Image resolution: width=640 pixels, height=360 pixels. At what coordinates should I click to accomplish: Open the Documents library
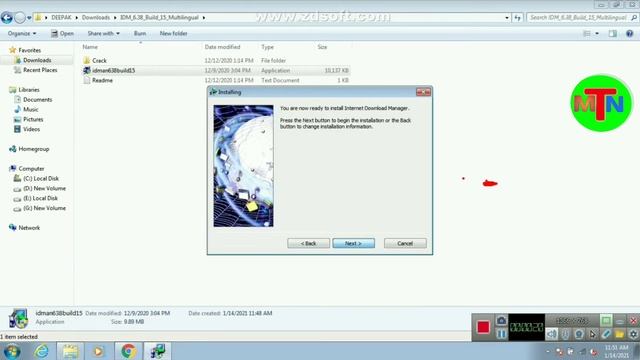(37, 99)
